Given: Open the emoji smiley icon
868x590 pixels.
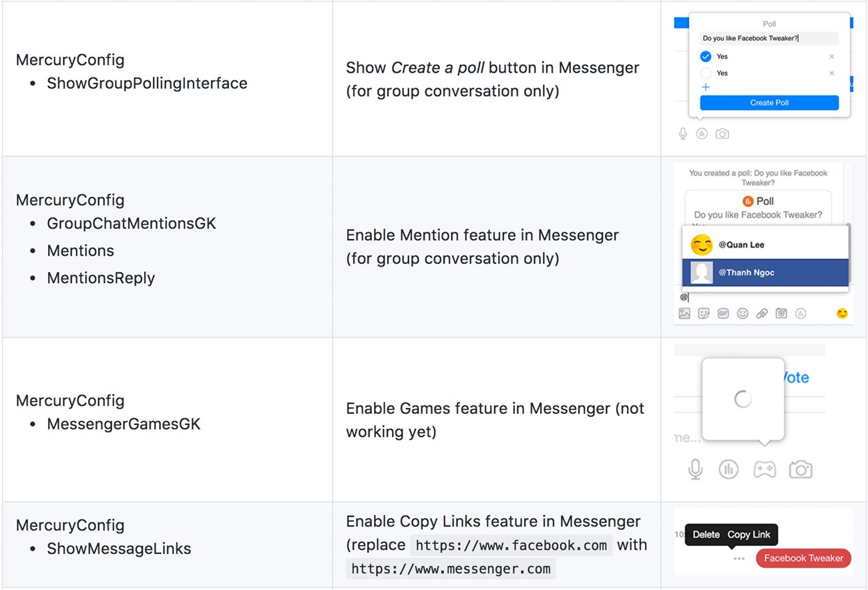Looking at the screenshot, I should tap(742, 312).
